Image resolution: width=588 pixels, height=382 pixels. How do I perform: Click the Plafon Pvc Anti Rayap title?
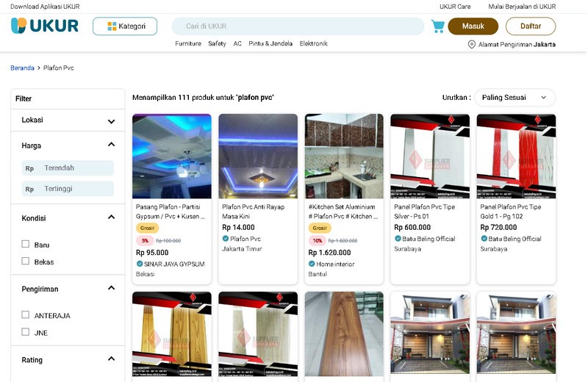tap(253, 212)
